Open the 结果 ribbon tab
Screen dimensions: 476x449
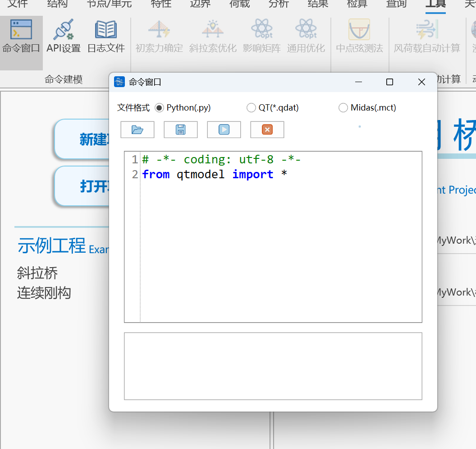tap(318, 4)
